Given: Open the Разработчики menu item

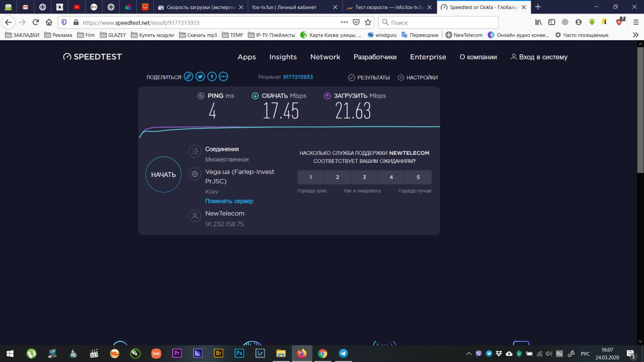Looking at the screenshot, I should coord(375,57).
